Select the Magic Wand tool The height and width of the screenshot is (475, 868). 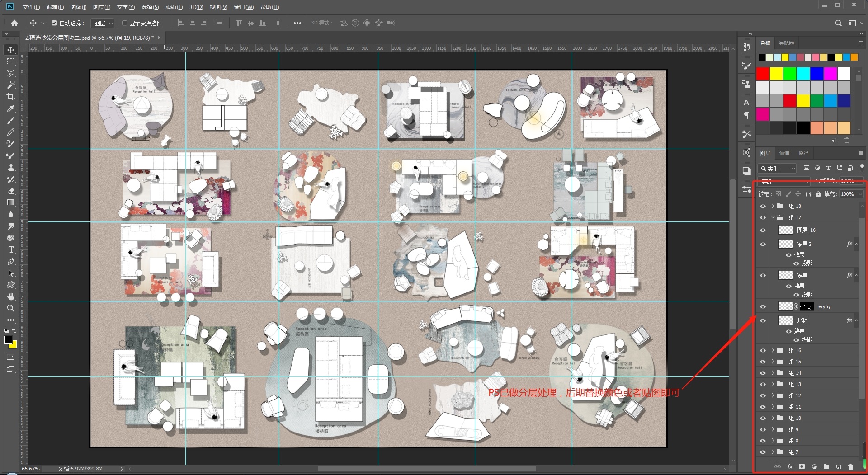(x=11, y=85)
